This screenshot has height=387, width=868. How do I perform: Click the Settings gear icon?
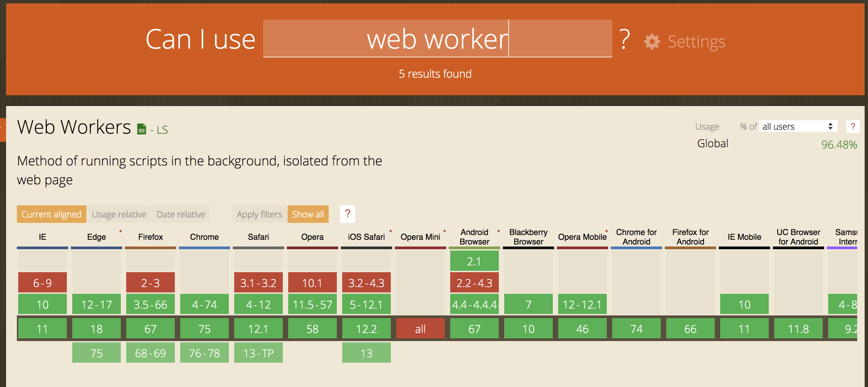tap(652, 42)
